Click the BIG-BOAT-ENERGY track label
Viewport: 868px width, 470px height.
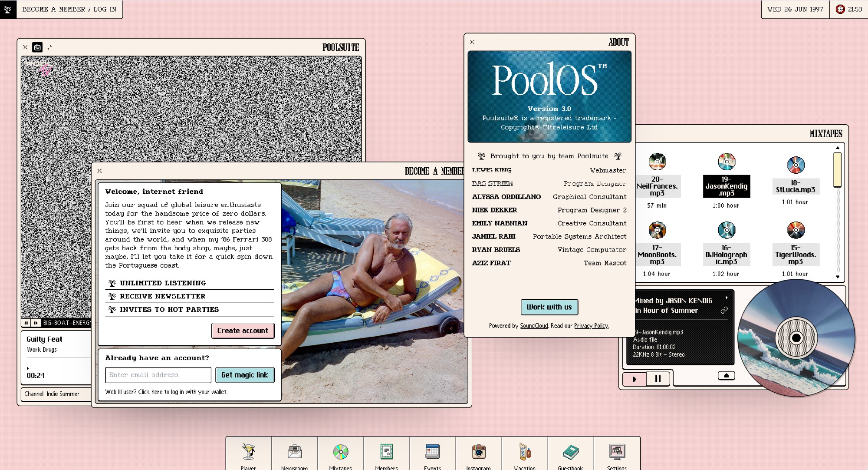click(x=66, y=323)
